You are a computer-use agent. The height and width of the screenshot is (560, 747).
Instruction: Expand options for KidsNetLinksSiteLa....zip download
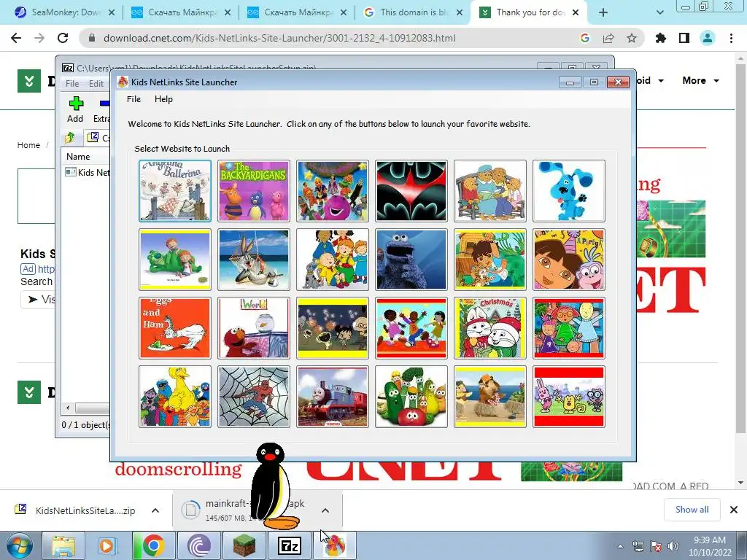155,510
